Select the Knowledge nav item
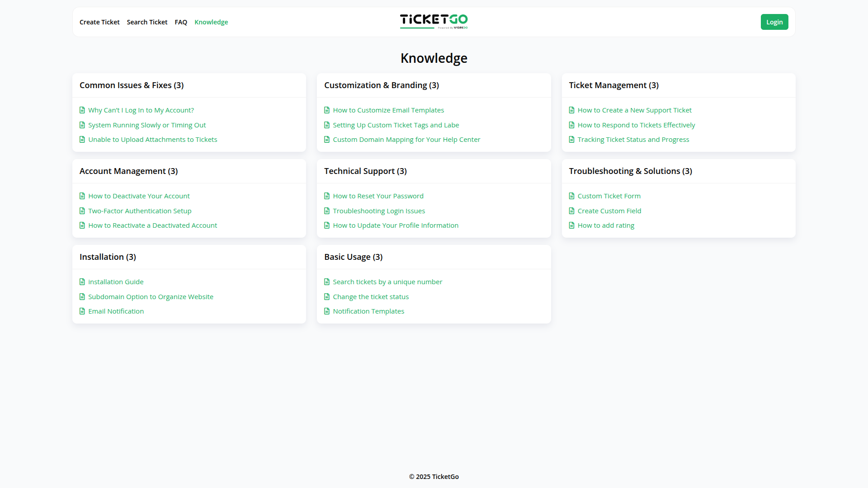 (x=211, y=22)
